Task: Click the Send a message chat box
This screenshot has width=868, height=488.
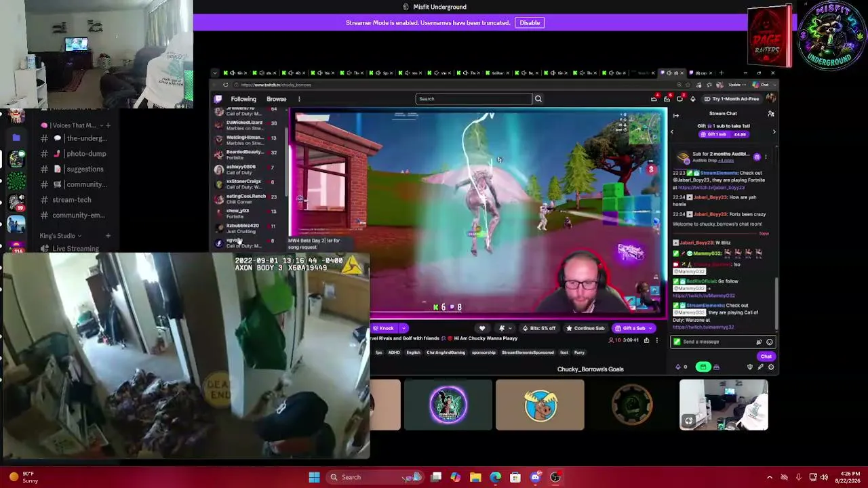Action: (x=723, y=342)
